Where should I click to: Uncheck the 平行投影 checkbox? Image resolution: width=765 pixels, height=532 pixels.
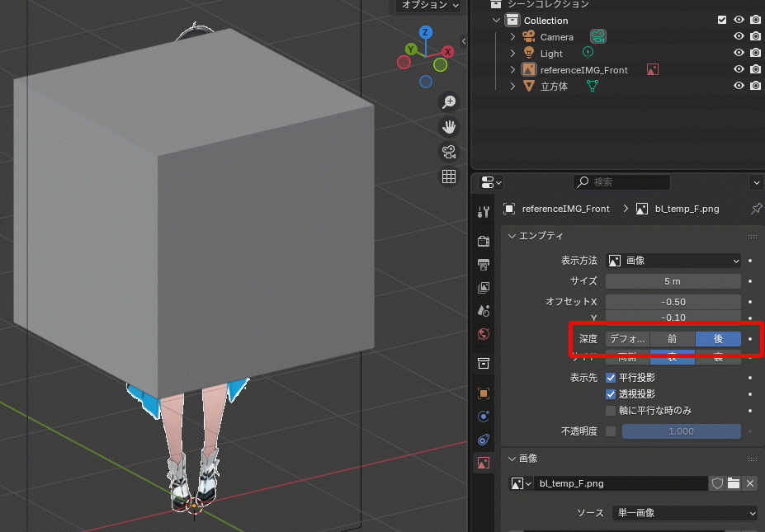tap(611, 377)
